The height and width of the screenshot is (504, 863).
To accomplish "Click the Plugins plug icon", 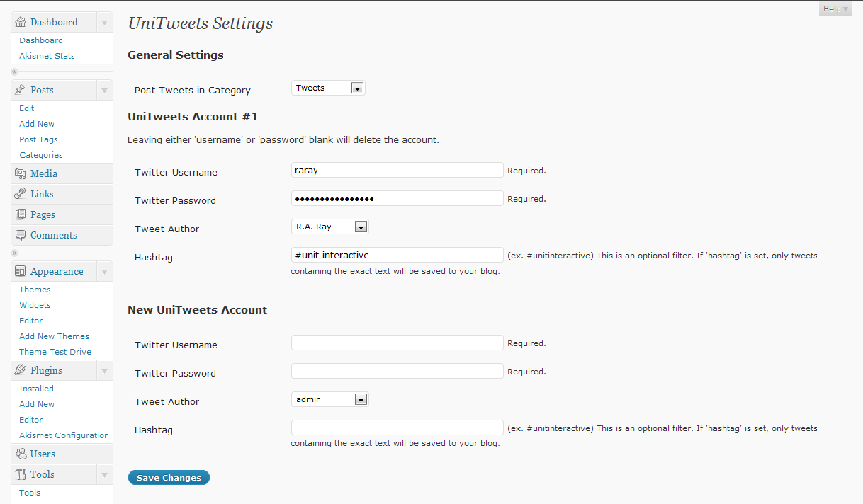I will click(x=21, y=370).
